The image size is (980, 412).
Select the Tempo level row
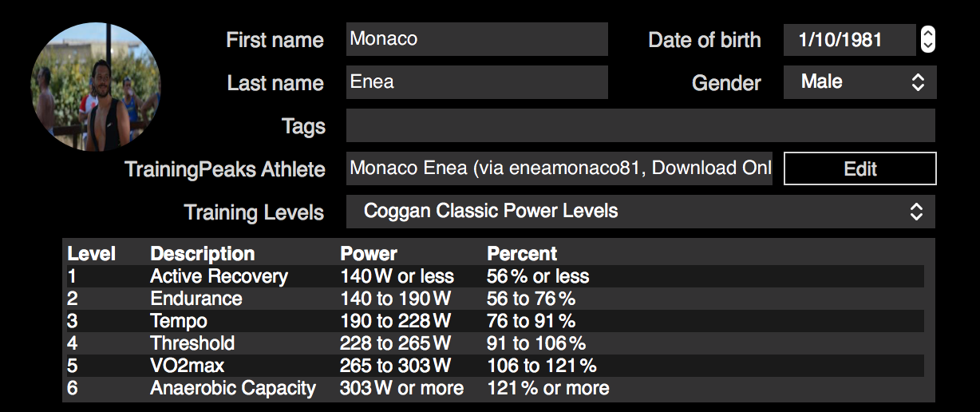tap(492, 321)
